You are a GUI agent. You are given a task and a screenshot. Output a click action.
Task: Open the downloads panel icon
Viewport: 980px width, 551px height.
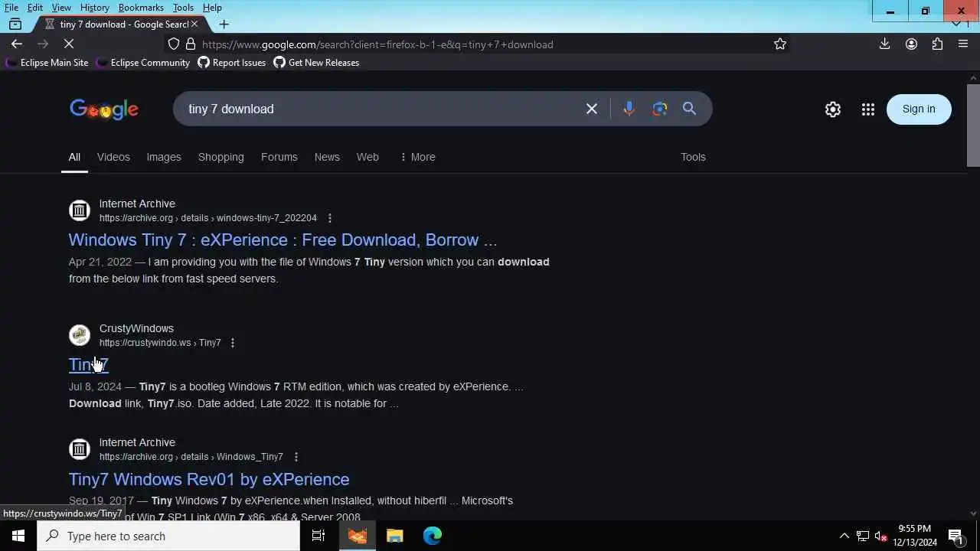pyautogui.click(x=884, y=44)
